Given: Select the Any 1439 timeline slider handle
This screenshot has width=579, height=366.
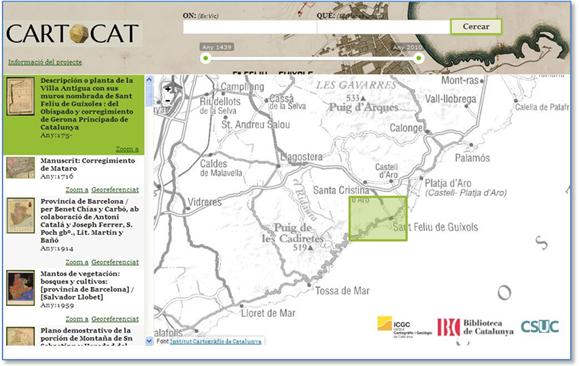Looking at the screenshot, I should (206, 58).
